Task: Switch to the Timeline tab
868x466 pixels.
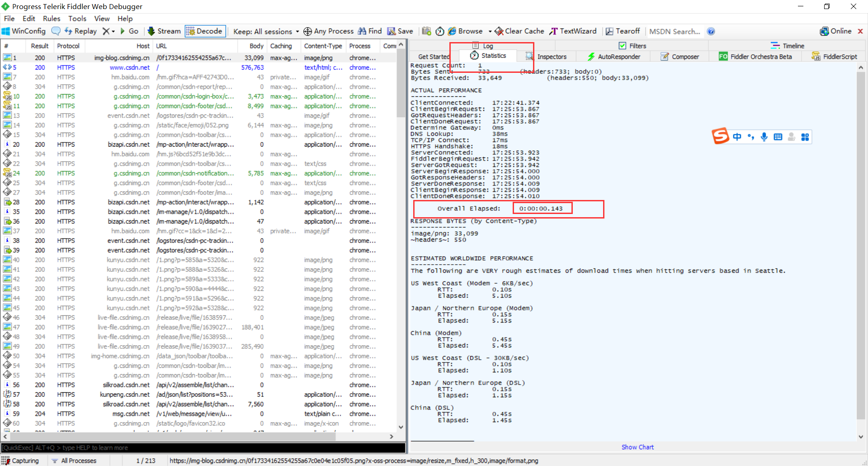Action: (788, 46)
